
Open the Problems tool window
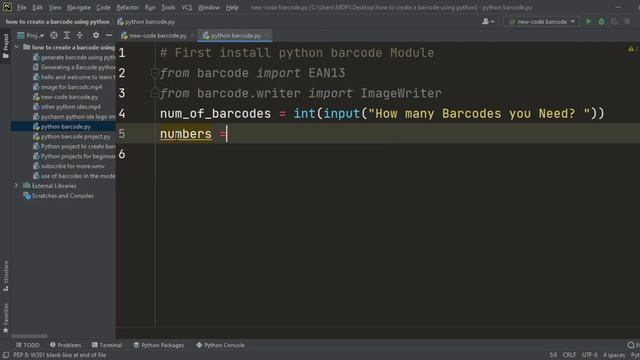click(x=65, y=345)
